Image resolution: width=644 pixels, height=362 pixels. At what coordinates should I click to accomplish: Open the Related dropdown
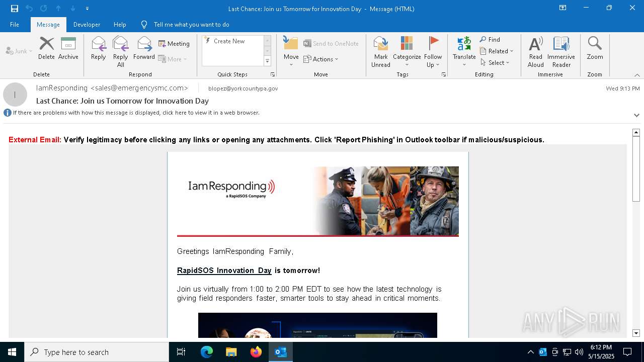click(x=497, y=51)
